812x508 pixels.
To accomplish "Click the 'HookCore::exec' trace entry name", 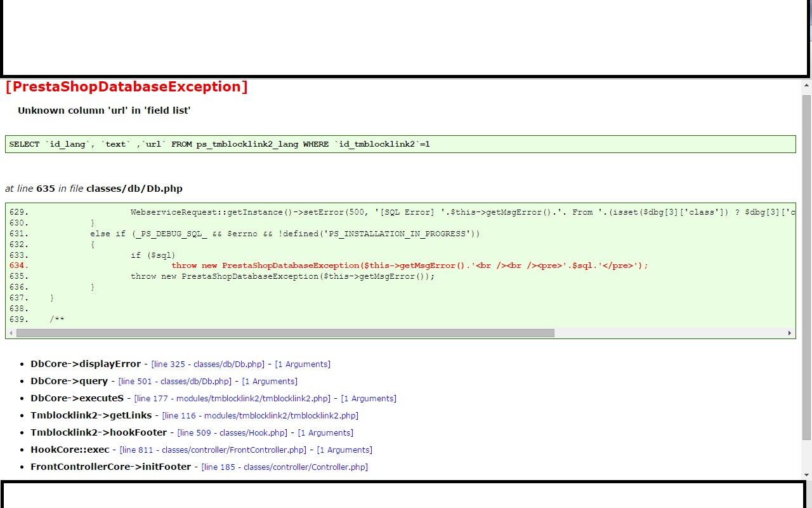I will (70, 450).
